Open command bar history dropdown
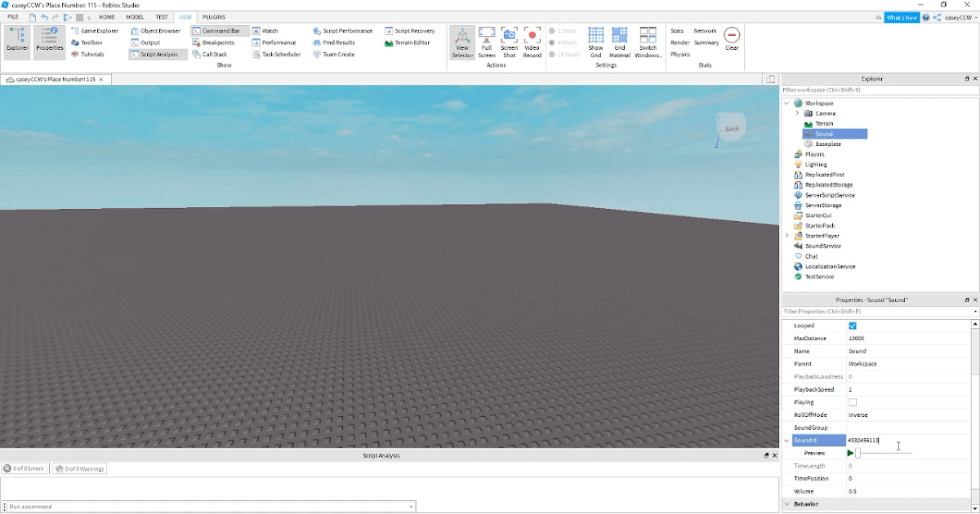This screenshot has width=980, height=514. (411, 507)
